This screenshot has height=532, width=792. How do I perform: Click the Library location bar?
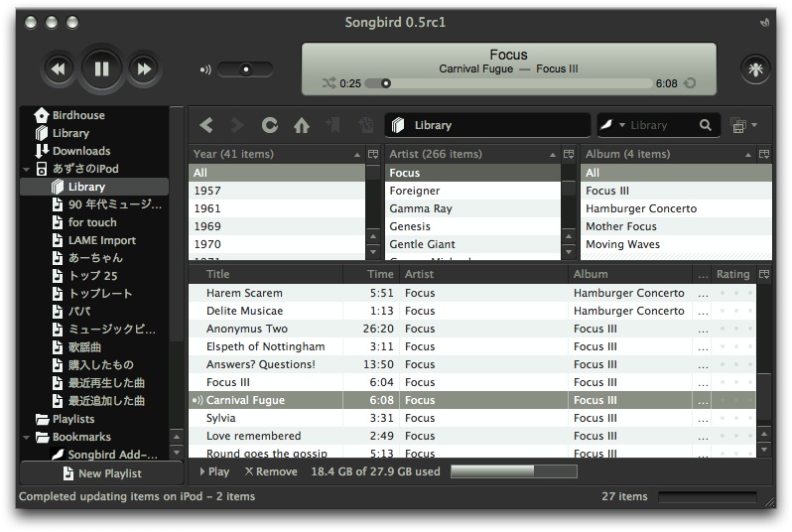point(487,125)
